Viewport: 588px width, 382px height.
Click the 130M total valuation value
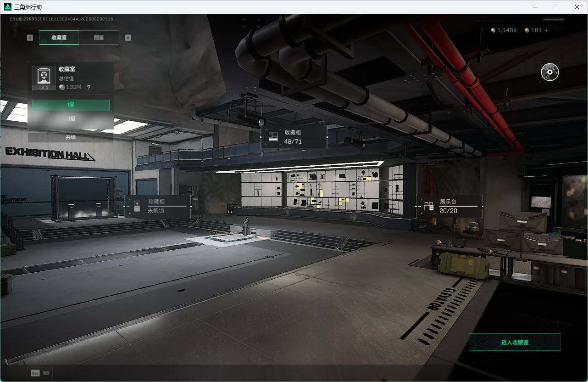73,87
